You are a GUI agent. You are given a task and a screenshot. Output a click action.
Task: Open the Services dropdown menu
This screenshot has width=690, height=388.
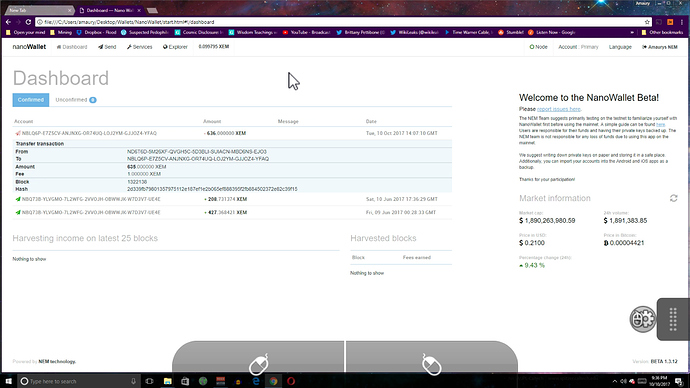pyautogui.click(x=139, y=47)
